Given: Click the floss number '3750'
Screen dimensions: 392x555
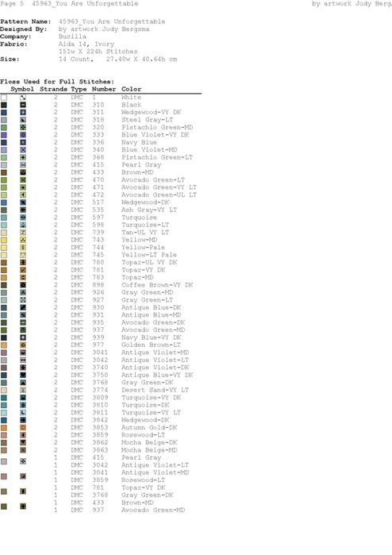Looking at the screenshot, I should pyautogui.click(x=100, y=375).
